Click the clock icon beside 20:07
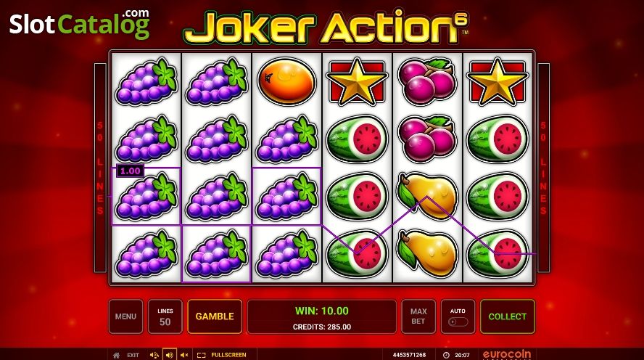 coord(447,355)
